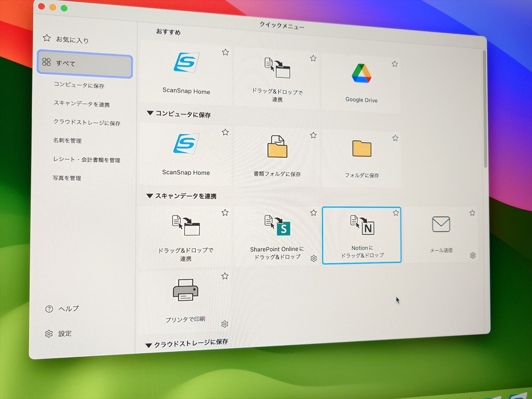Select the 書類フォルダに保存 tile

[277, 156]
